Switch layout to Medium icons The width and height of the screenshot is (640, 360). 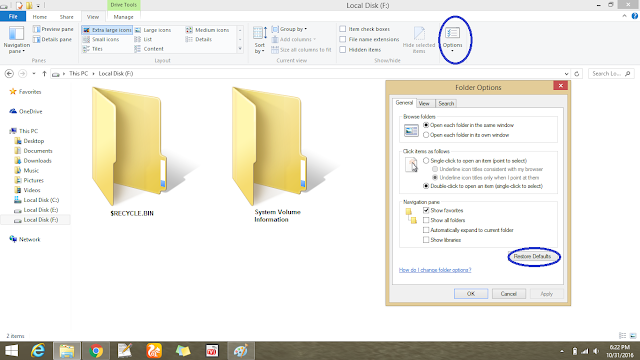(x=208, y=30)
